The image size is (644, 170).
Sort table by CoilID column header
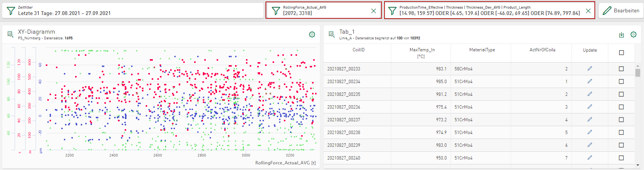pos(358,50)
